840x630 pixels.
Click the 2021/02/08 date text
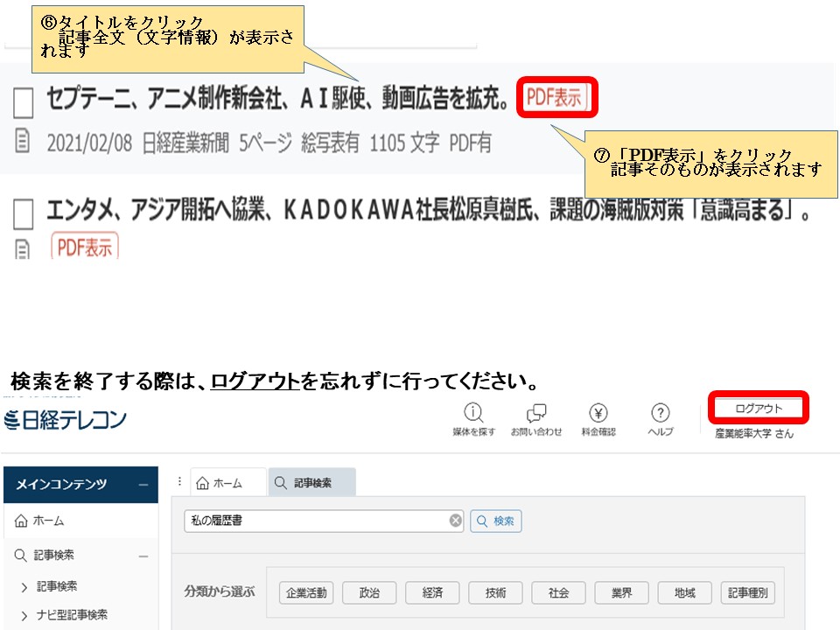pos(89,143)
